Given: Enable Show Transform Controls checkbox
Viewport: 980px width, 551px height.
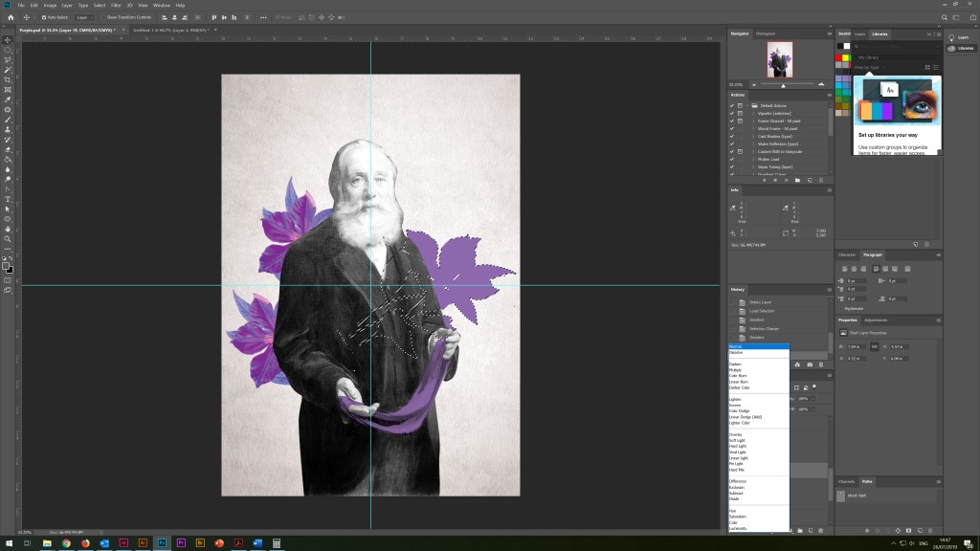Looking at the screenshot, I should coord(104,17).
